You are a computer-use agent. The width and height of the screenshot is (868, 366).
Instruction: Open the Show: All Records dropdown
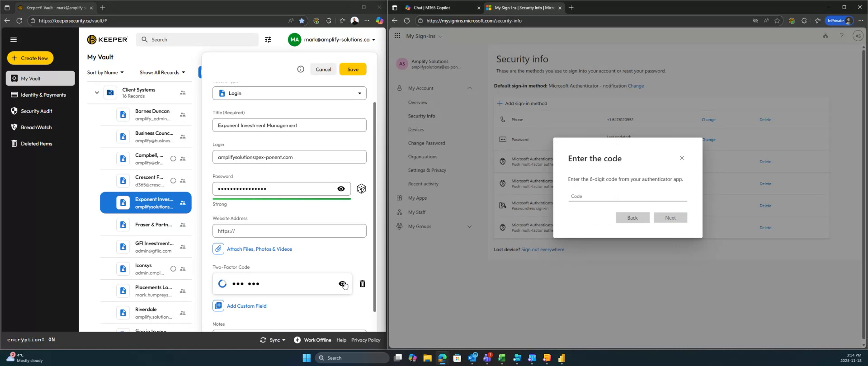[162, 72]
